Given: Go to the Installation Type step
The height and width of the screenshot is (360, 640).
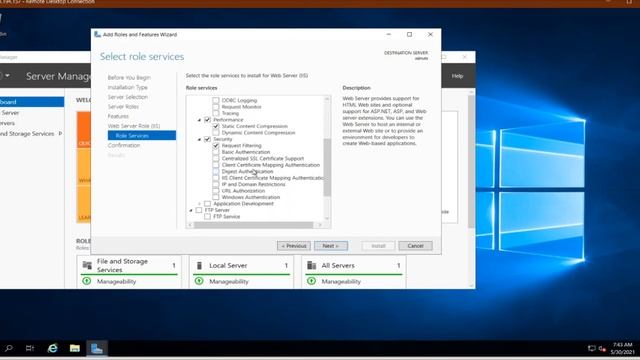Looking at the screenshot, I should [127, 87].
